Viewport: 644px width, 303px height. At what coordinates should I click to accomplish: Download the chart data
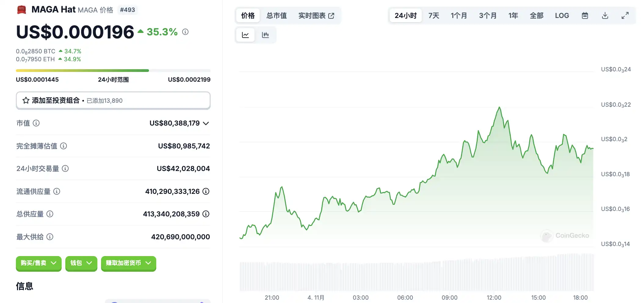click(x=605, y=16)
